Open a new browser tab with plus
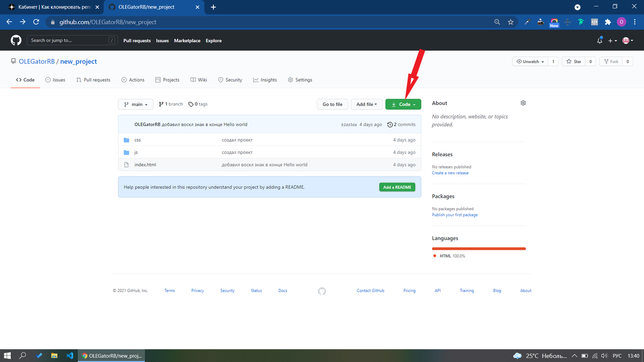Viewport: 644px width, 362px height. pyautogui.click(x=214, y=7)
